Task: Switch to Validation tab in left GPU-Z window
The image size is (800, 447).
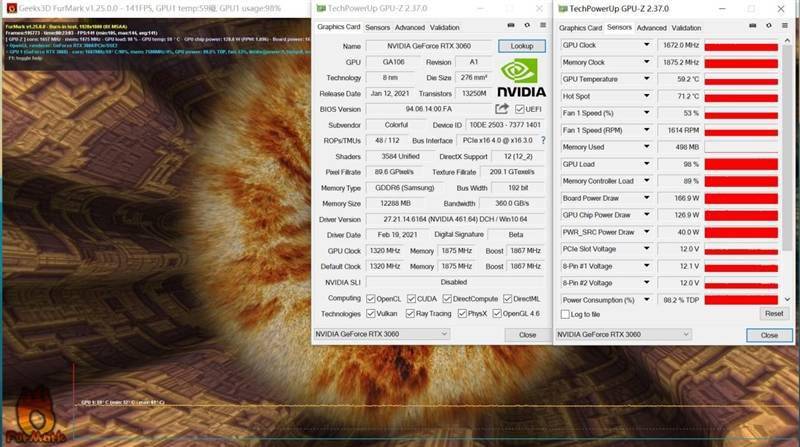Action: tap(444, 28)
